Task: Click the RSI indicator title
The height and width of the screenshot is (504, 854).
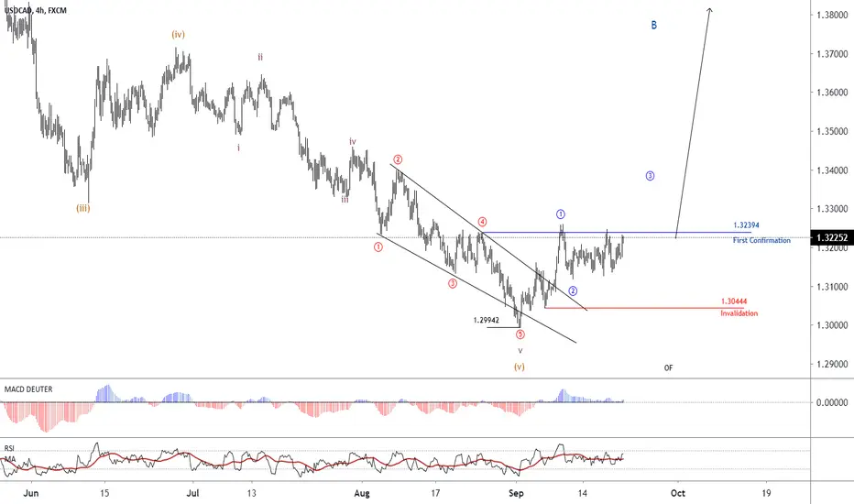Action: click(x=9, y=448)
